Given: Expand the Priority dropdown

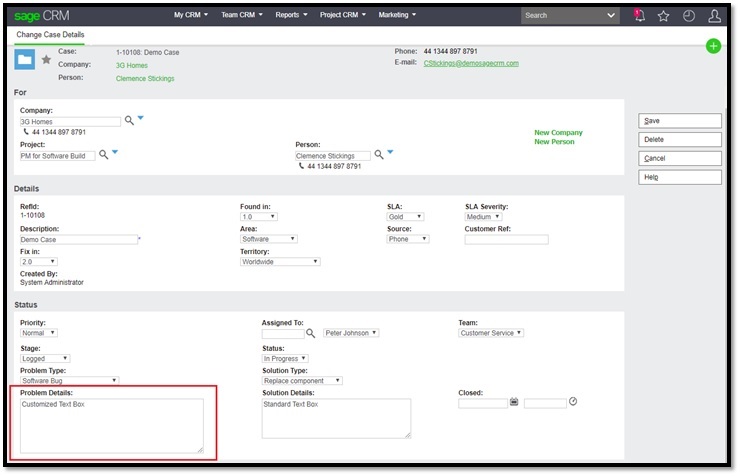Looking at the screenshot, I should point(39,333).
